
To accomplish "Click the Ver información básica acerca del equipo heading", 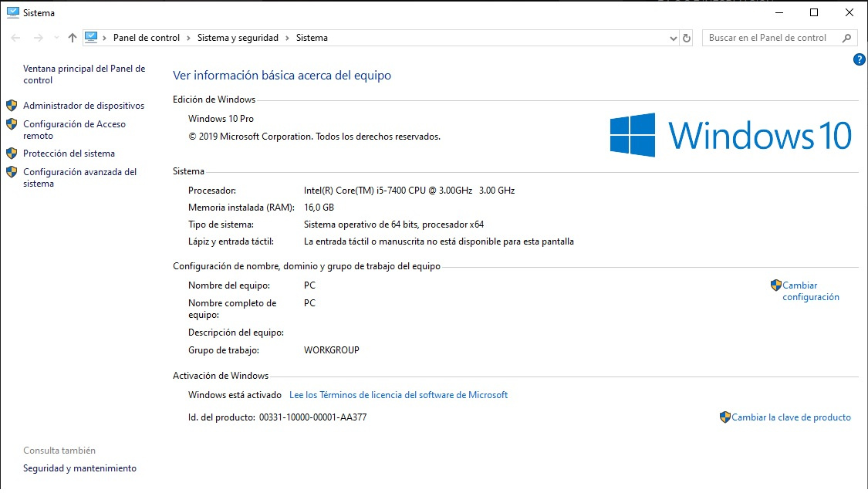I will coord(282,76).
